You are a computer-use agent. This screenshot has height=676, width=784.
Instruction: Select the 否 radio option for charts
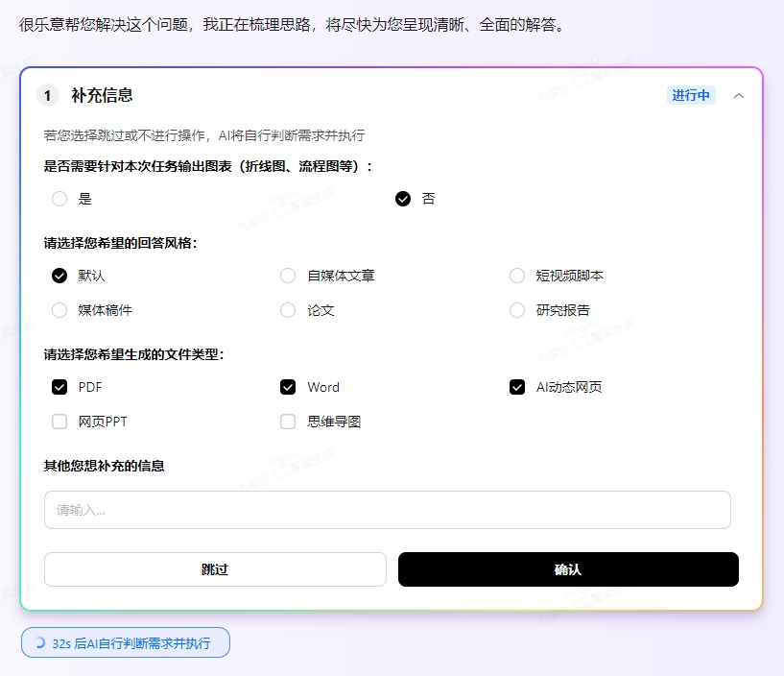[403, 199]
